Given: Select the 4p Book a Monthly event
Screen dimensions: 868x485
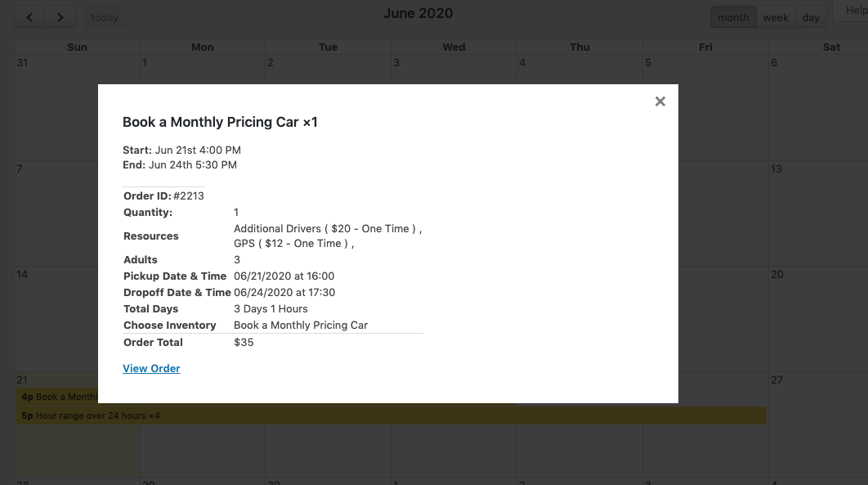Looking at the screenshot, I should 57,397.
